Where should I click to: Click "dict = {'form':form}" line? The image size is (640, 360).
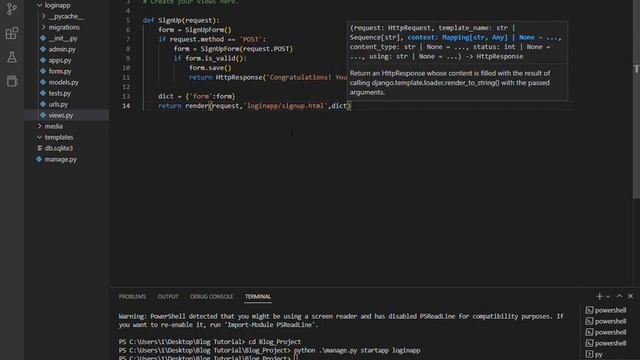pyautogui.click(x=196, y=96)
